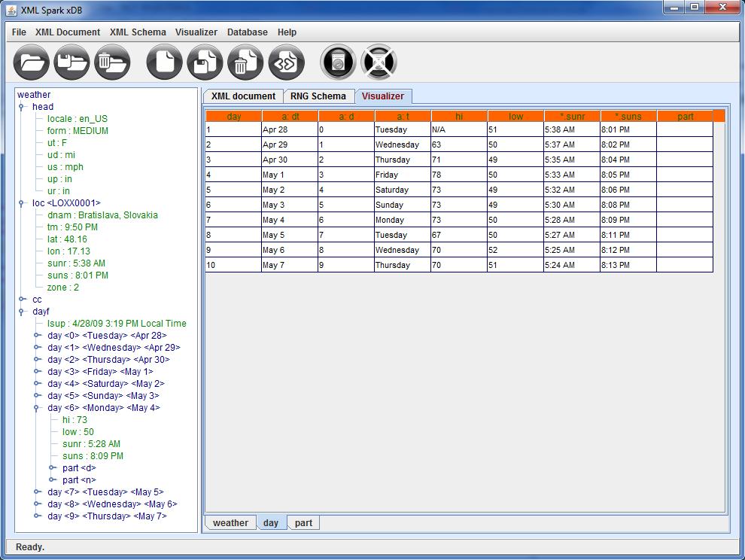Click the open folder toolbar icon
The width and height of the screenshot is (745, 560).
click(x=32, y=62)
